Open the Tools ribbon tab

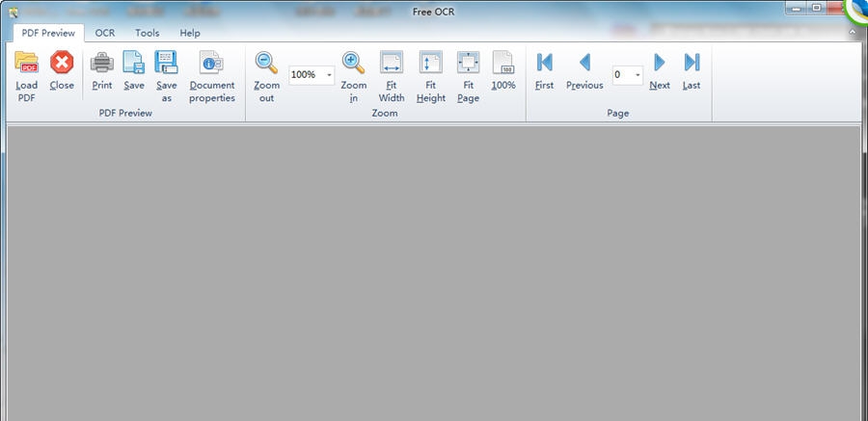148,33
